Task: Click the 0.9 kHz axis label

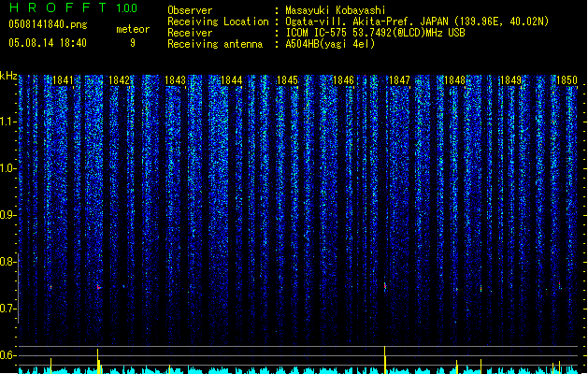Action: pyautogui.click(x=7, y=215)
